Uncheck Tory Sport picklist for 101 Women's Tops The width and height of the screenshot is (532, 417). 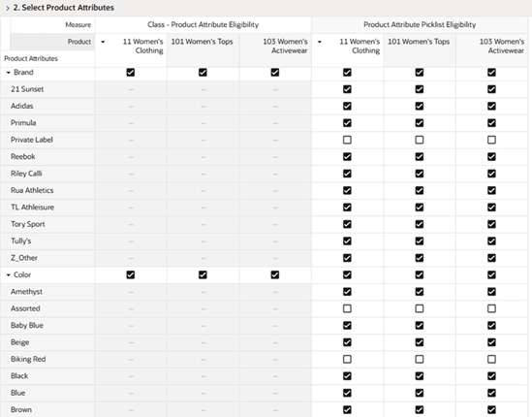(x=420, y=224)
